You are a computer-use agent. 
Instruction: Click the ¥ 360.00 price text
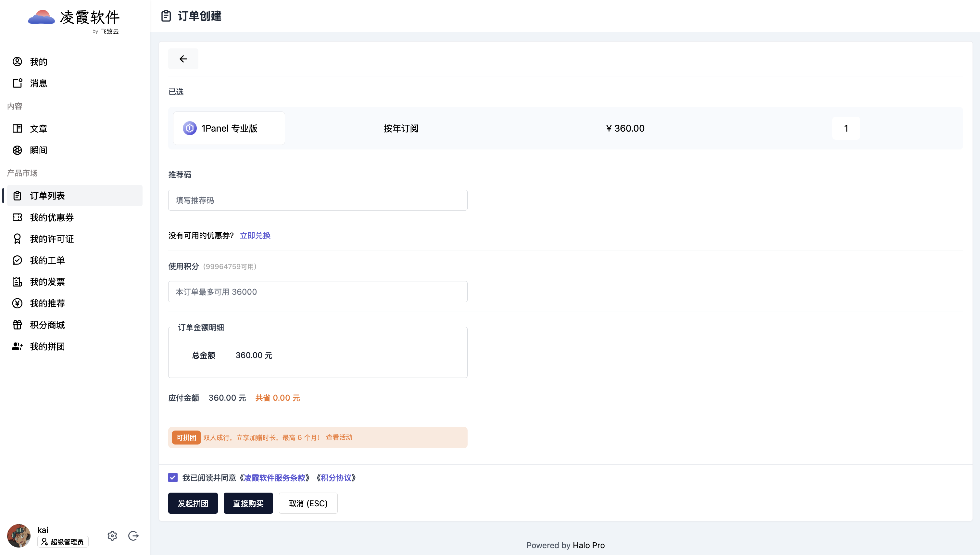pos(625,128)
